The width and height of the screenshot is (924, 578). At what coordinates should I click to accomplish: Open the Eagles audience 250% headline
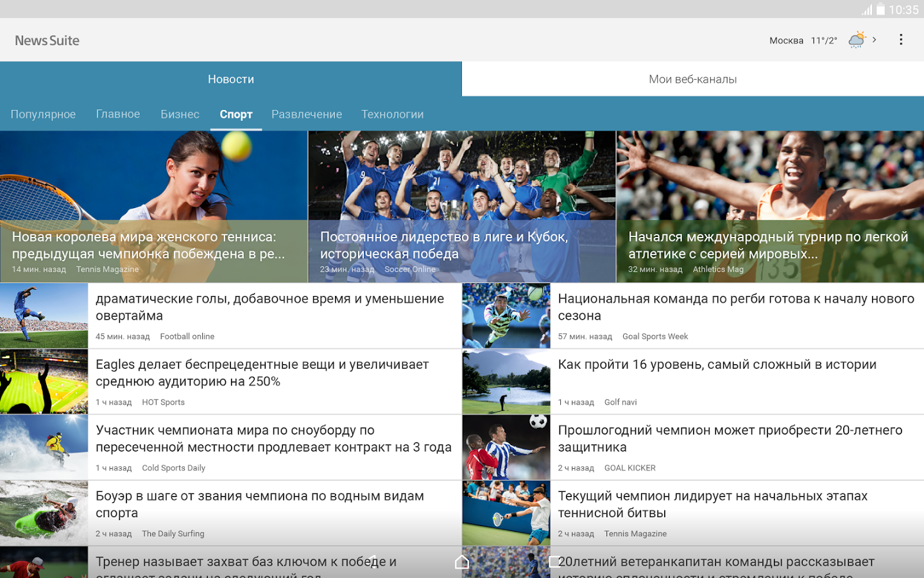coord(262,373)
